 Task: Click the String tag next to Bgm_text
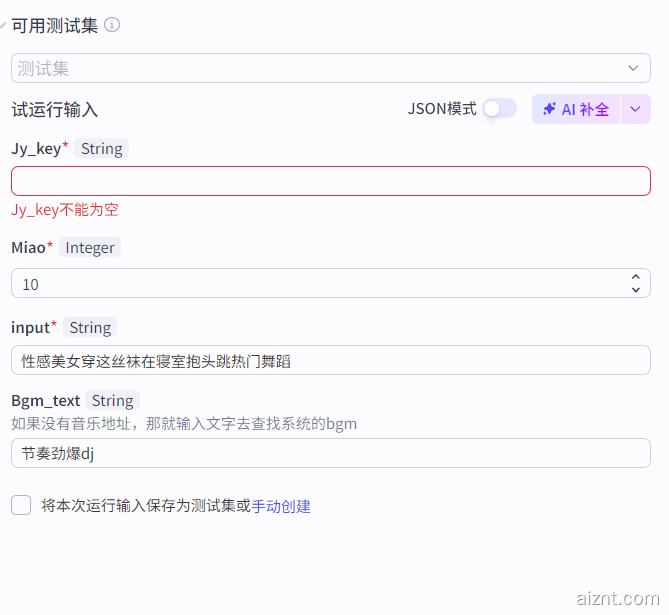click(x=113, y=401)
